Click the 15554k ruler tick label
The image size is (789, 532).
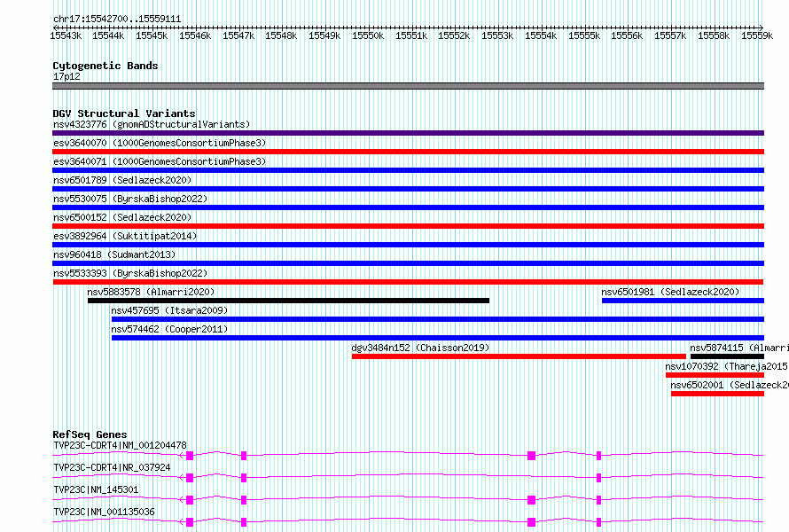pyautogui.click(x=541, y=35)
